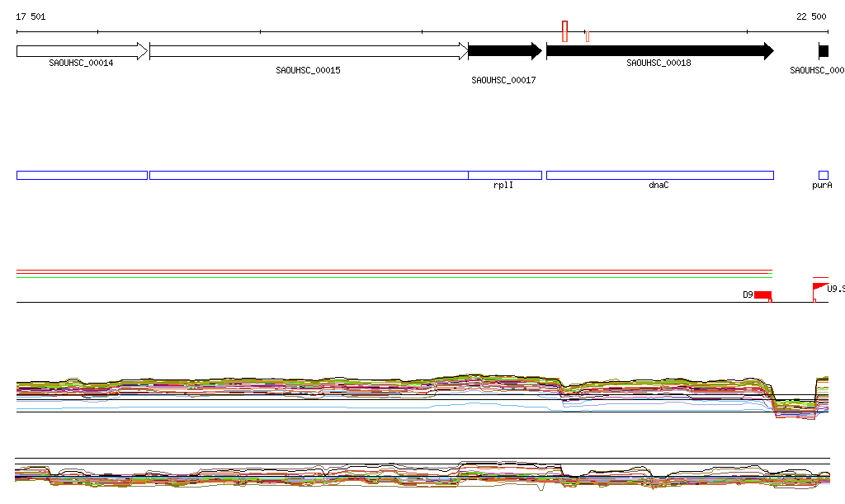Click the tall red box on ruler
The height and width of the screenshot is (504, 845).
click(564, 31)
